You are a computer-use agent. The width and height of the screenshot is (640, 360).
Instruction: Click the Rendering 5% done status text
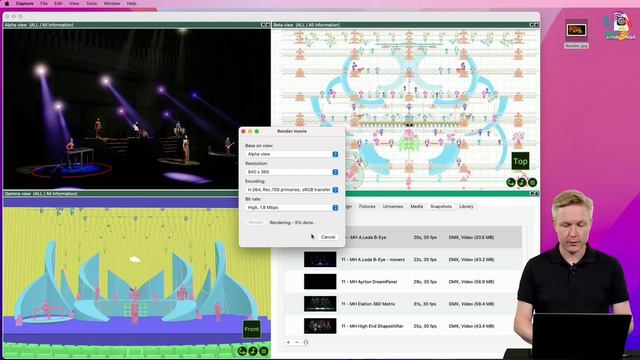(293, 222)
